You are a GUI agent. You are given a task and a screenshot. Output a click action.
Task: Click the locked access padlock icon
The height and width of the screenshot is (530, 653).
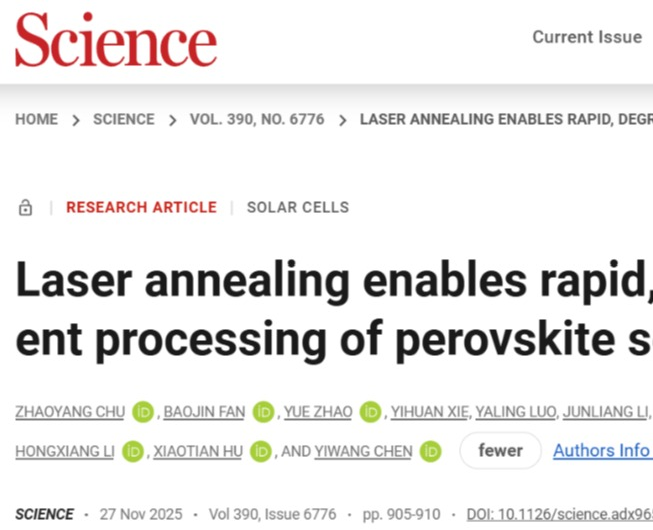[x=26, y=208]
